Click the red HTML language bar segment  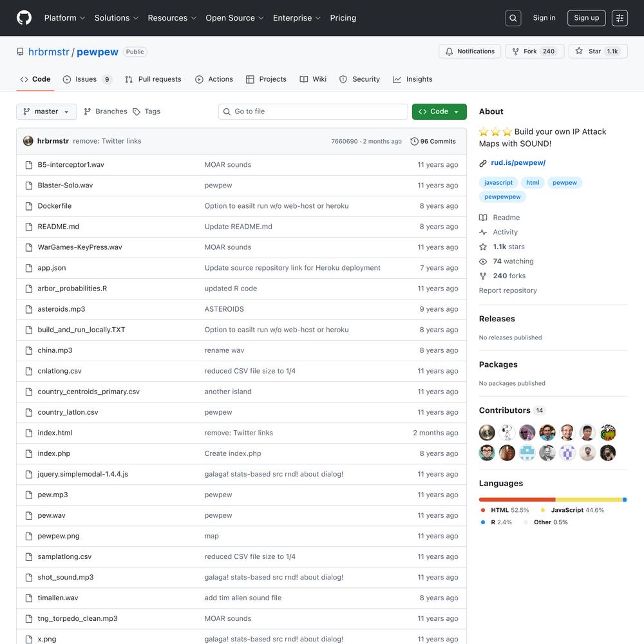pyautogui.click(x=516, y=499)
